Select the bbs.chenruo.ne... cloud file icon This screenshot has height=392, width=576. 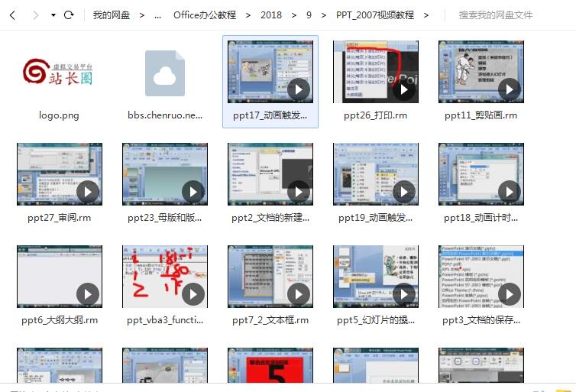click(x=165, y=73)
